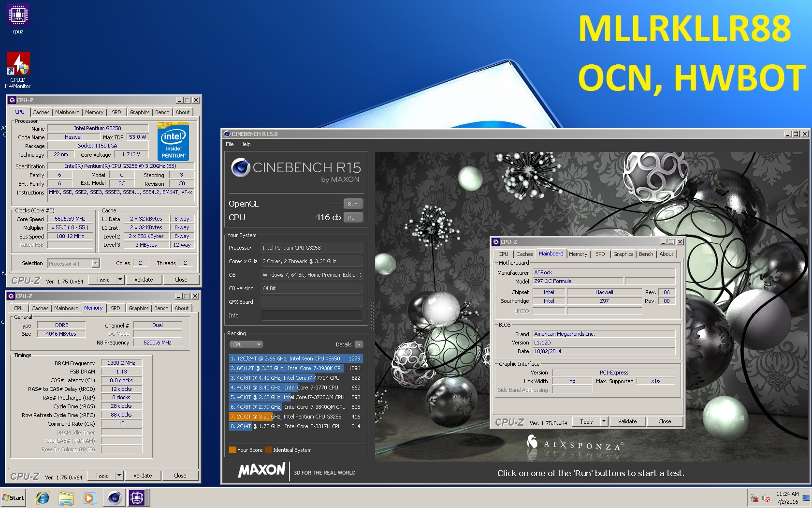This screenshot has height=508, width=812.
Task: Launch Windows Media Player from taskbar
Action: click(x=89, y=497)
